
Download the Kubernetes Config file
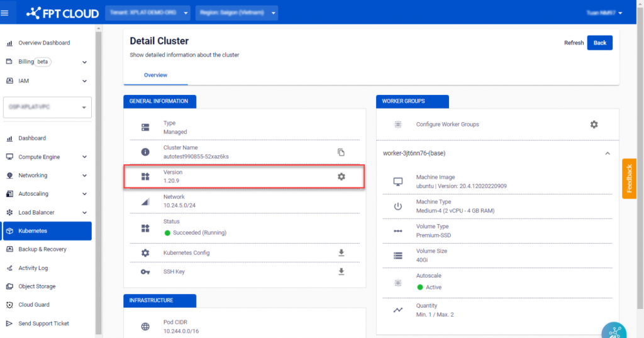point(341,253)
